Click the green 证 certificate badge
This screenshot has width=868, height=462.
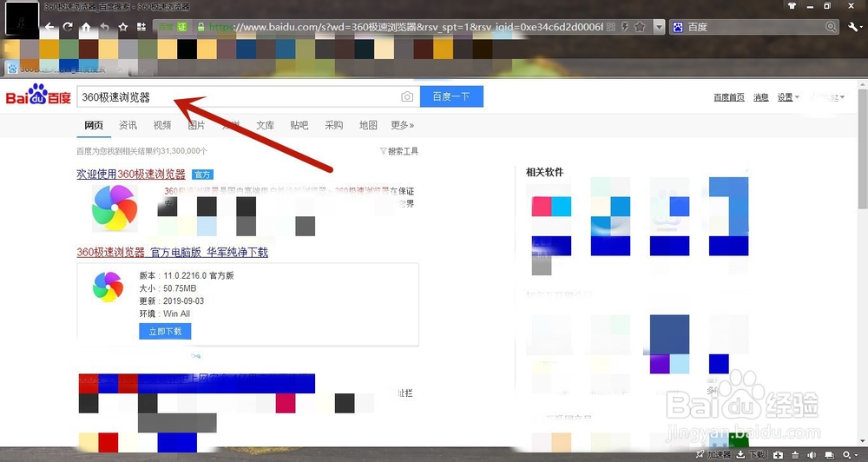[181, 27]
